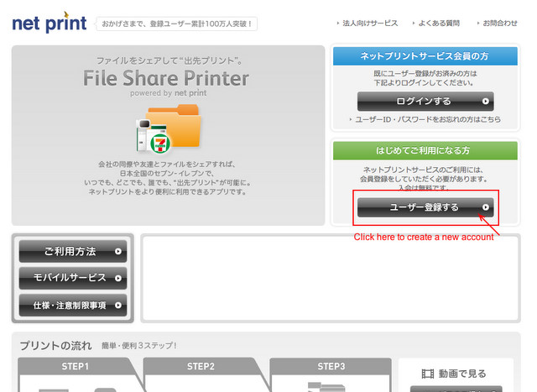Open the 仕様・注意制限事項 menu button
The image size is (537, 392).
pos(73,305)
